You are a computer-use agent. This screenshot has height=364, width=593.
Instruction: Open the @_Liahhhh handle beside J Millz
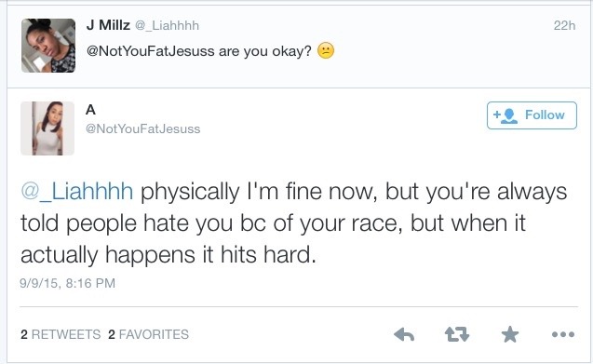[168, 26]
